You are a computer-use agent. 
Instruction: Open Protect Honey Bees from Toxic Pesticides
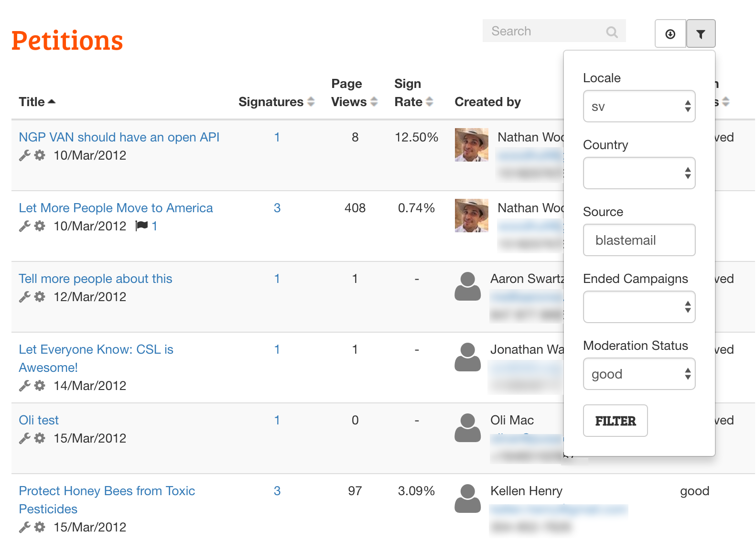click(107, 500)
